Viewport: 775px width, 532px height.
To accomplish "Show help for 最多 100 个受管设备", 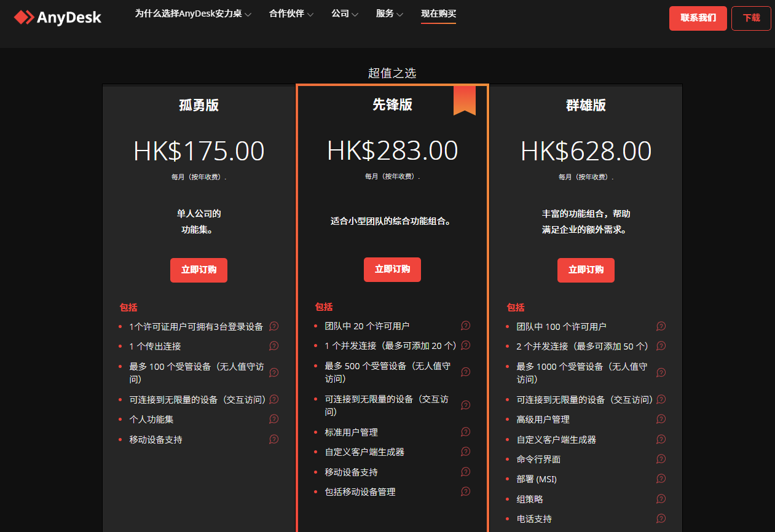I will point(274,372).
